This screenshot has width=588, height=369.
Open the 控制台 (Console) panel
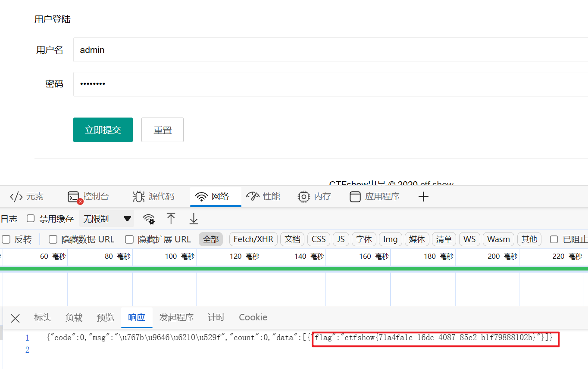click(x=88, y=197)
